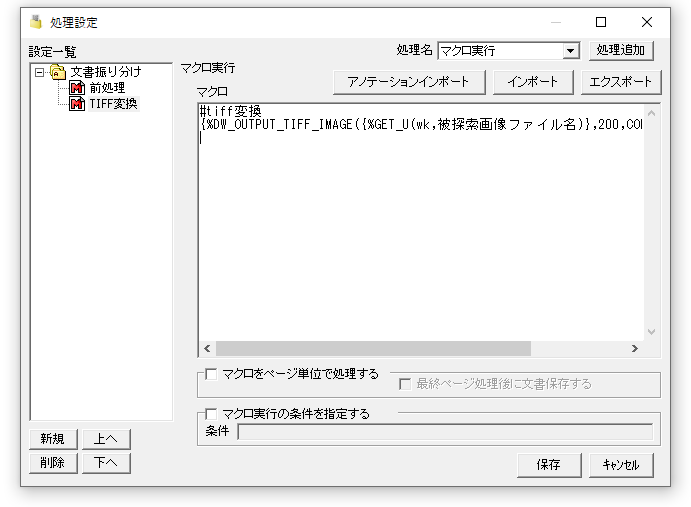
Task: Click the down arrow of macro vertical scrollbar
Action: click(x=651, y=332)
